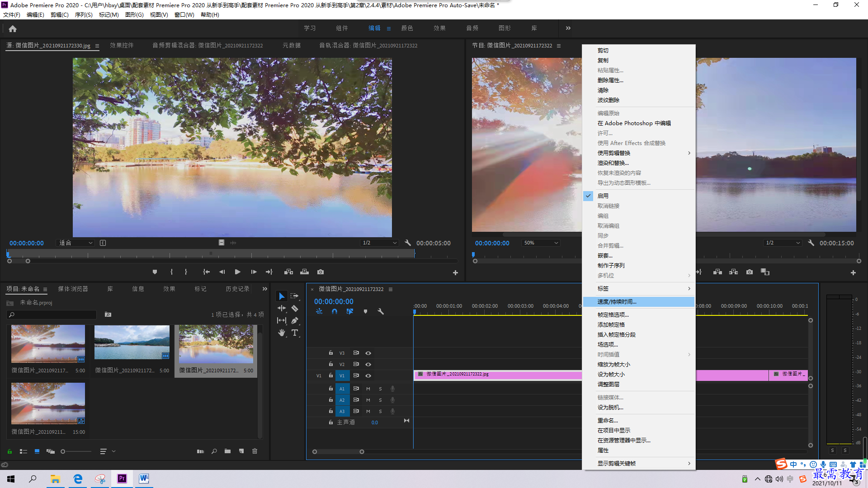Solo audio track A2
Image resolution: width=868 pixels, height=488 pixels.
pos(380,400)
